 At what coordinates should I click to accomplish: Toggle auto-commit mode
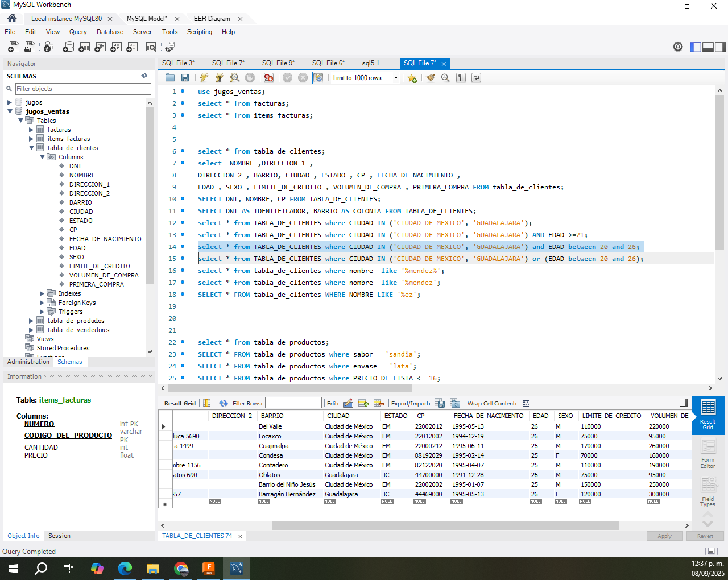(318, 78)
